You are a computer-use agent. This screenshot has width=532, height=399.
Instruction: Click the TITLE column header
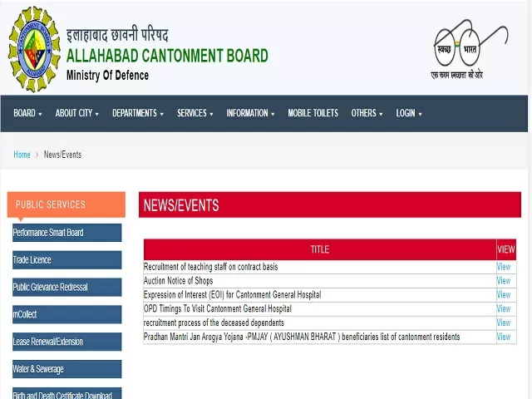tap(320, 249)
